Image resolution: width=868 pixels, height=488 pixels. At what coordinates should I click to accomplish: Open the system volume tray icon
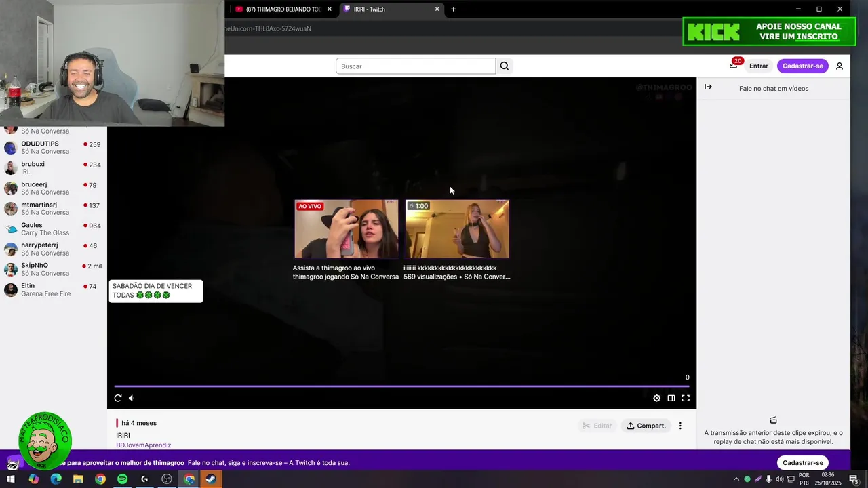click(x=779, y=479)
